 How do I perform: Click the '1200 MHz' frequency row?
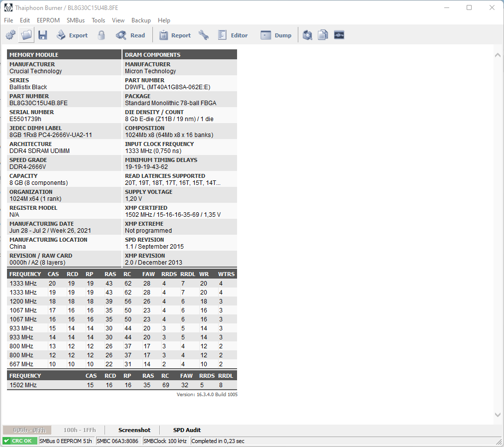[122, 301]
